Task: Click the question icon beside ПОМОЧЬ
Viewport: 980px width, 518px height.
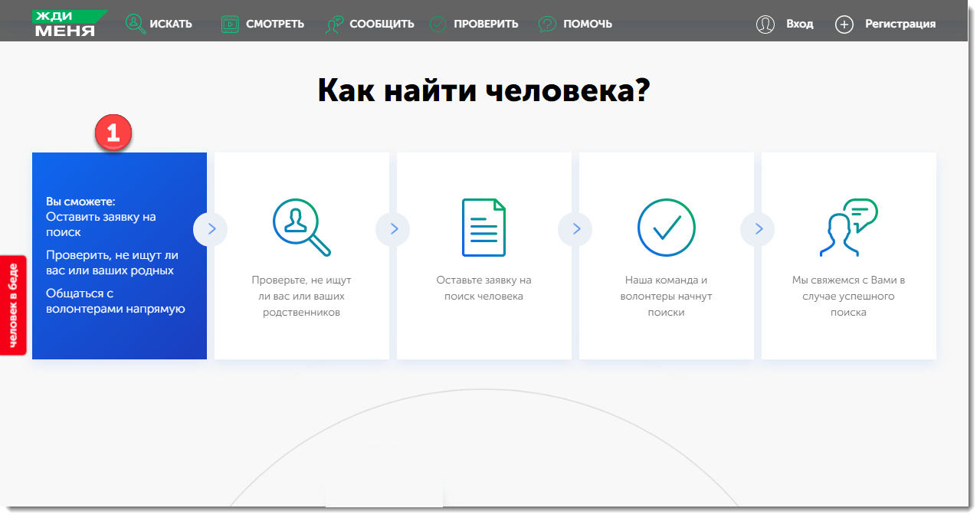Action: pos(547,24)
